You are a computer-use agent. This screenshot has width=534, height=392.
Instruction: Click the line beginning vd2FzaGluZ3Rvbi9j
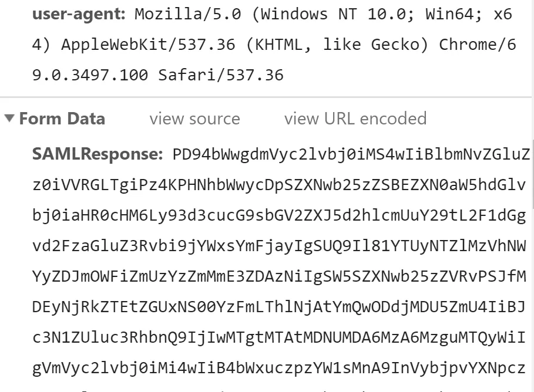tap(279, 246)
